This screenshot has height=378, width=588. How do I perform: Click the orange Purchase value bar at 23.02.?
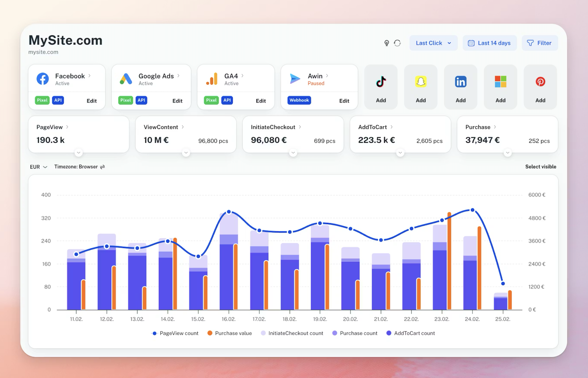click(449, 261)
